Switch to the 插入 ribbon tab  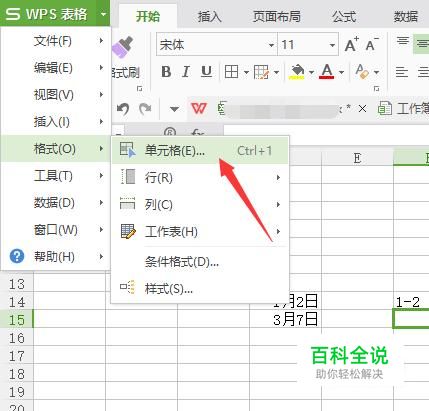[209, 16]
